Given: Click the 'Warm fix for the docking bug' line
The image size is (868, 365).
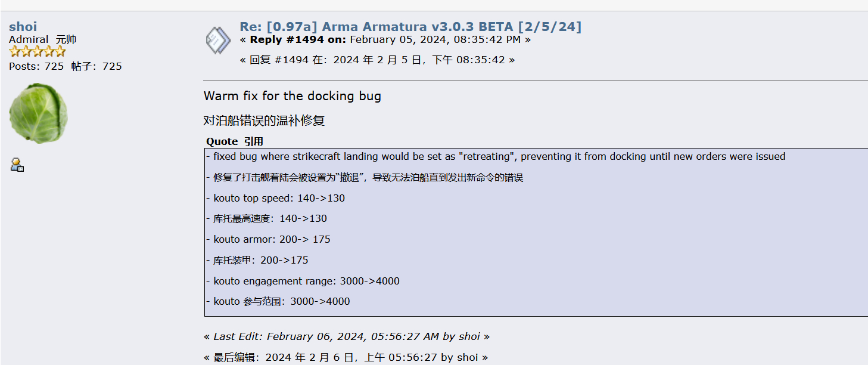Looking at the screenshot, I should click(x=293, y=96).
